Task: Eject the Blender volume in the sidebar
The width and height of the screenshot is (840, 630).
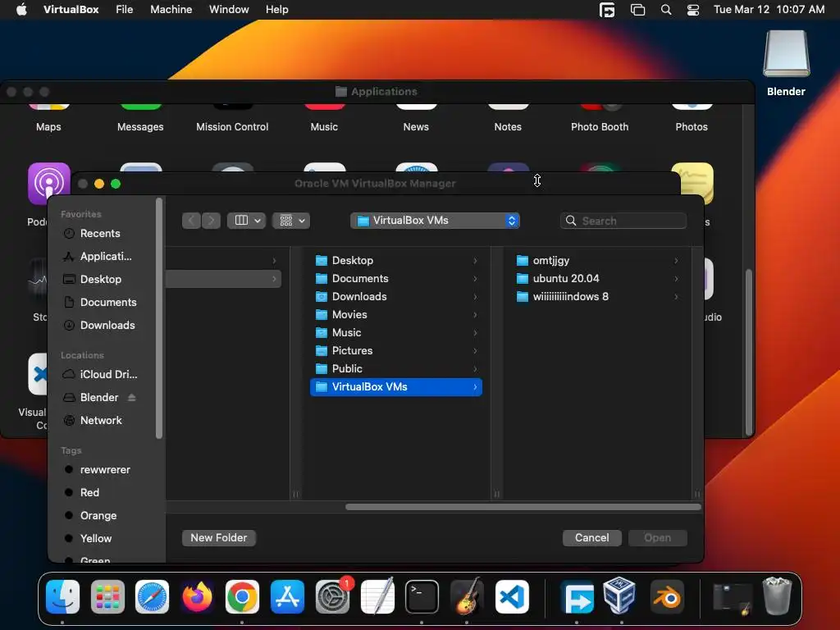Action: 132,398
